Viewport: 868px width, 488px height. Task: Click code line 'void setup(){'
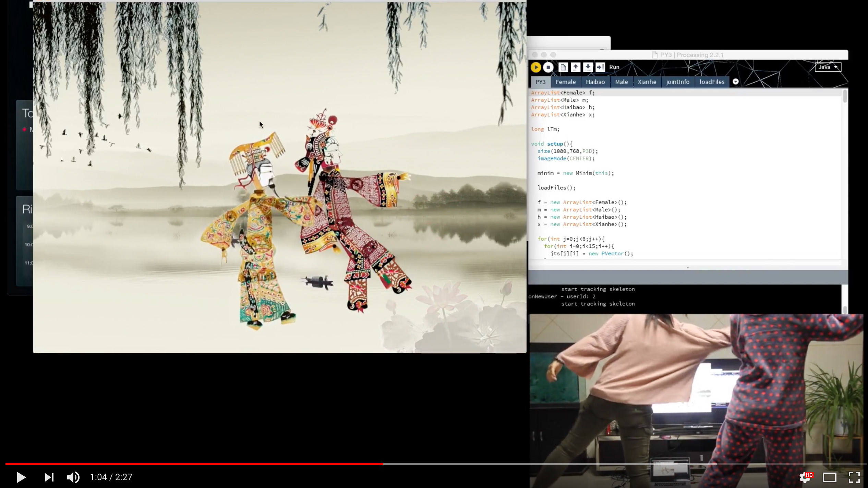coord(552,144)
